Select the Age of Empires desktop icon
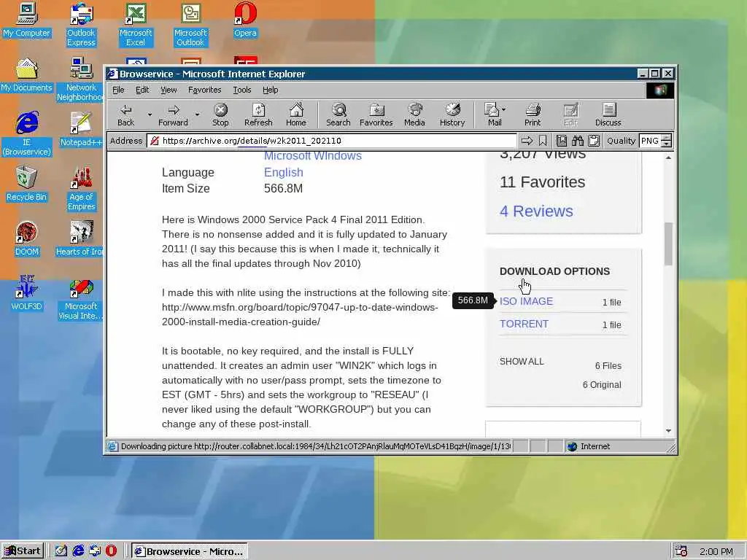The height and width of the screenshot is (560, 747). (81, 189)
